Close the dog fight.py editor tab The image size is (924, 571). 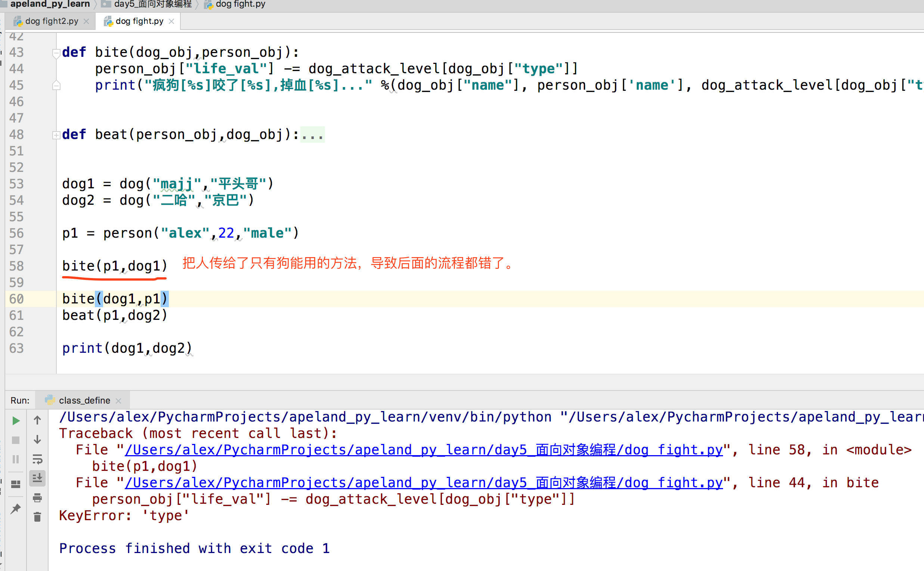(172, 21)
